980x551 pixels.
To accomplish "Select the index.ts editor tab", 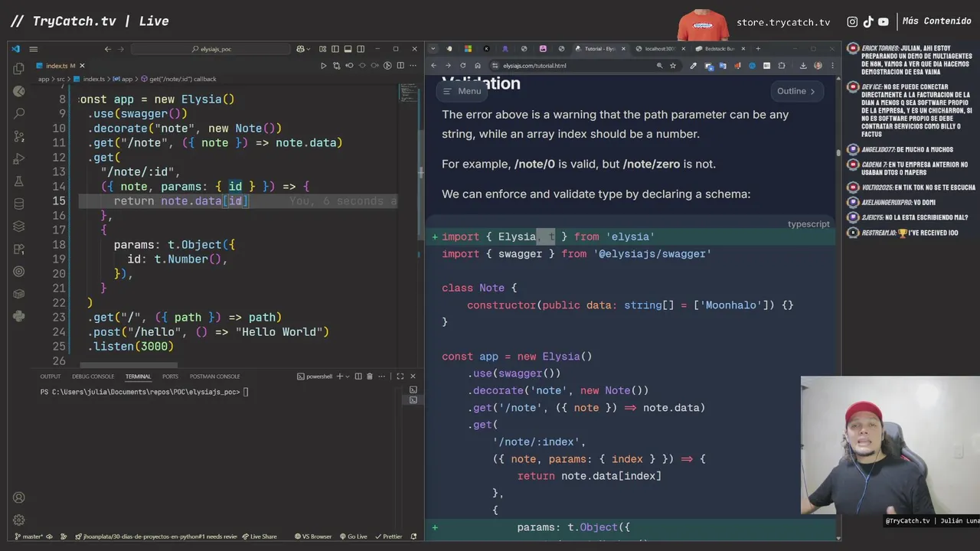I will [x=60, y=66].
